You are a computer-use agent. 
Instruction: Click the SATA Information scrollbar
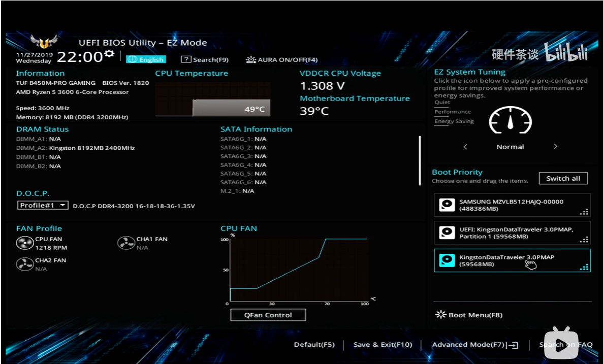420,160
